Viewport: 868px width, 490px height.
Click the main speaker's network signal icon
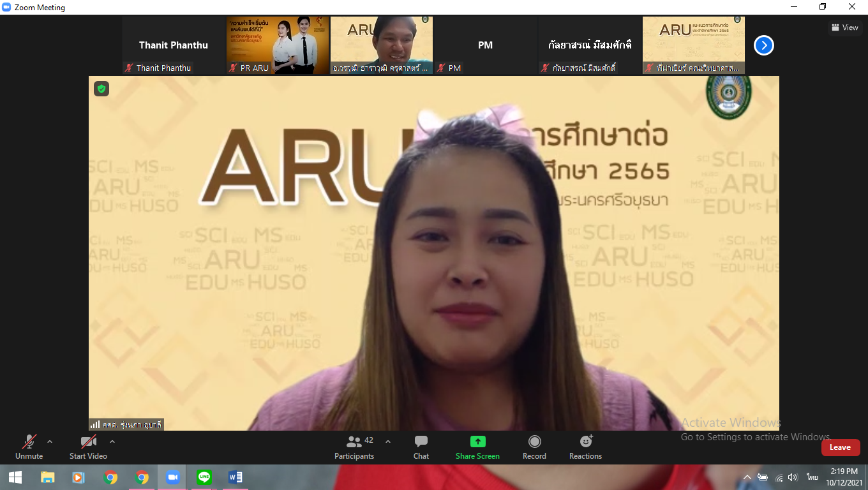(x=95, y=424)
